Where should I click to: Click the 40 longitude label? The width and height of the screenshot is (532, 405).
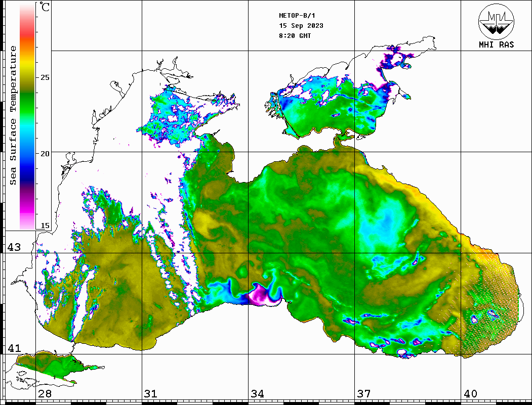(470, 394)
